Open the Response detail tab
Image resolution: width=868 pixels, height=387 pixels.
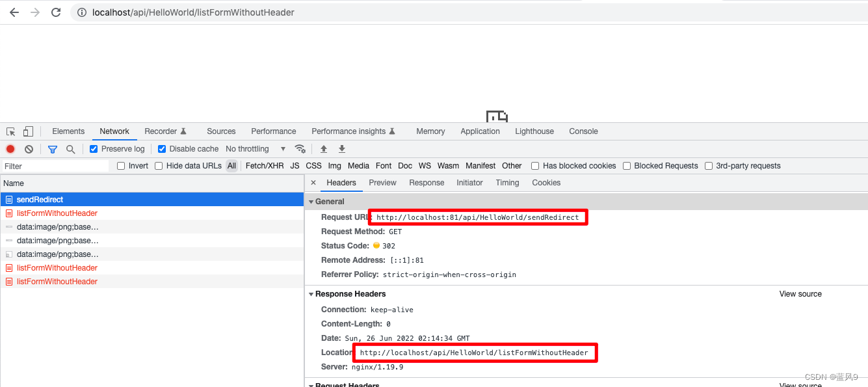[427, 183]
